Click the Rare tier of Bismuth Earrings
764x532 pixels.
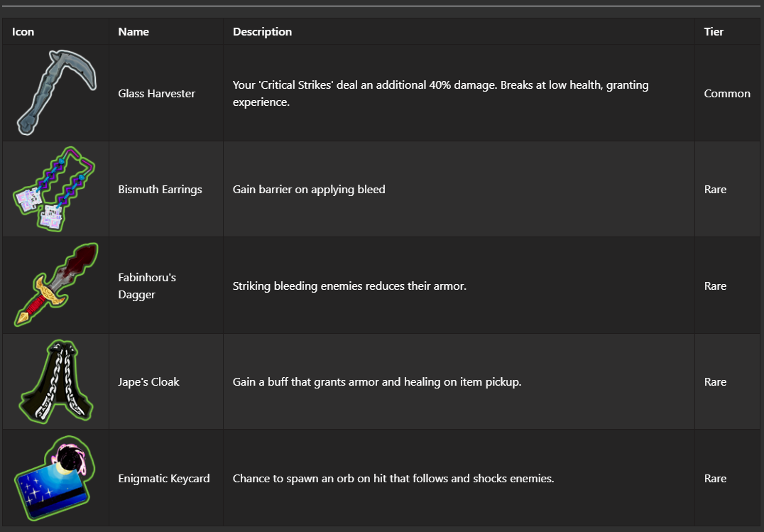click(x=715, y=190)
